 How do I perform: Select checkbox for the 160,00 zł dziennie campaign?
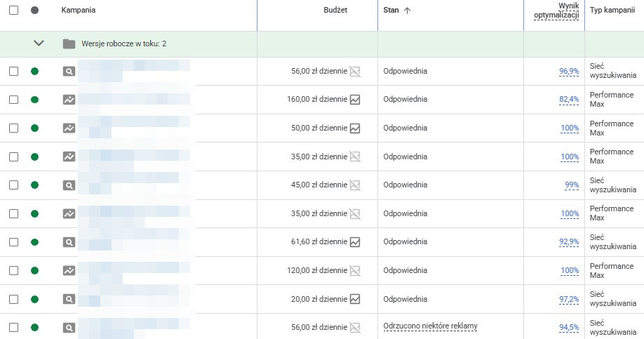tap(13, 100)
